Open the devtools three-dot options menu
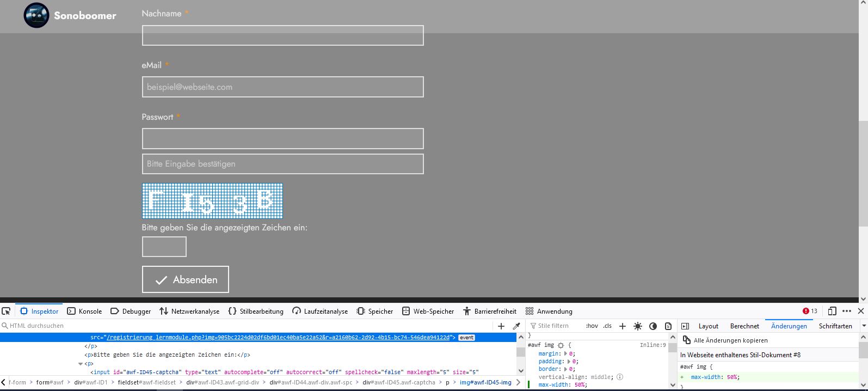 [x=846, y=311]
